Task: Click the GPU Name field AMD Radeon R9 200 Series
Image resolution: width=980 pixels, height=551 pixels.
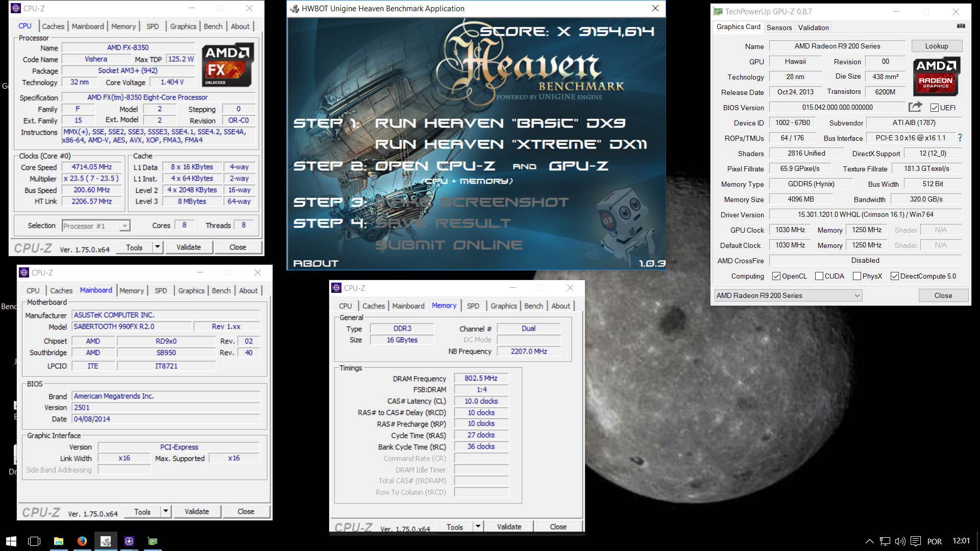Action: [x=837, y=46]
